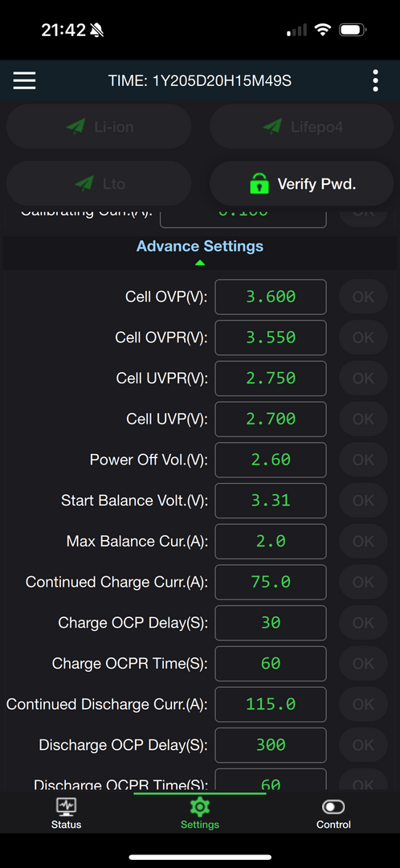The image size is (400, 868).
Task: Edit the Power Off Vol.(V) field
Action: point(271,460)
